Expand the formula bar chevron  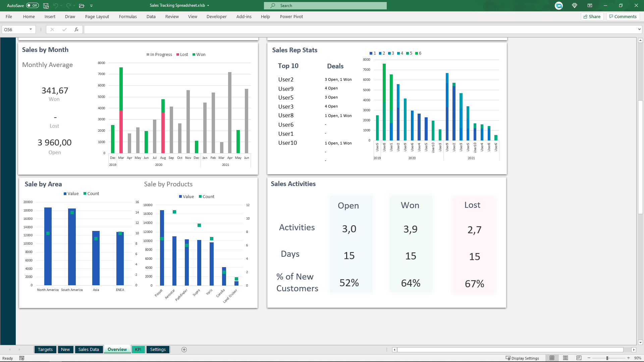tap(639, 29)
